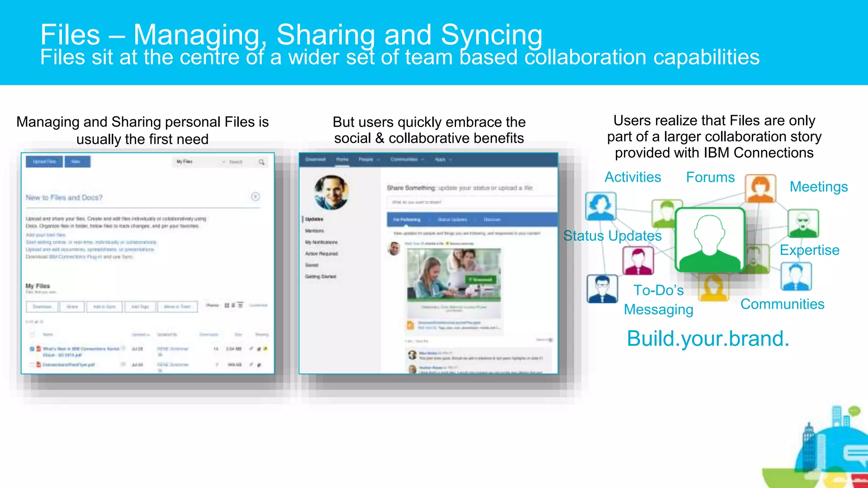Image resolution: width=868 pixels, height=488 pixels.
Task: Expand the Communities menu dropdown
Action: pos(407,159)
